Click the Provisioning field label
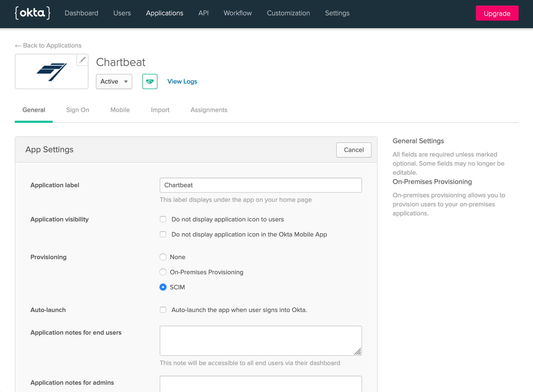 (x=49, y=257)
